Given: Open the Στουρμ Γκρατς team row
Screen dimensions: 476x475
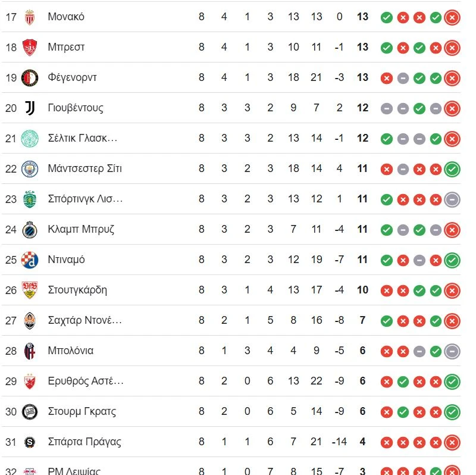Looking at the screenshot, I should tap(82, 411).
